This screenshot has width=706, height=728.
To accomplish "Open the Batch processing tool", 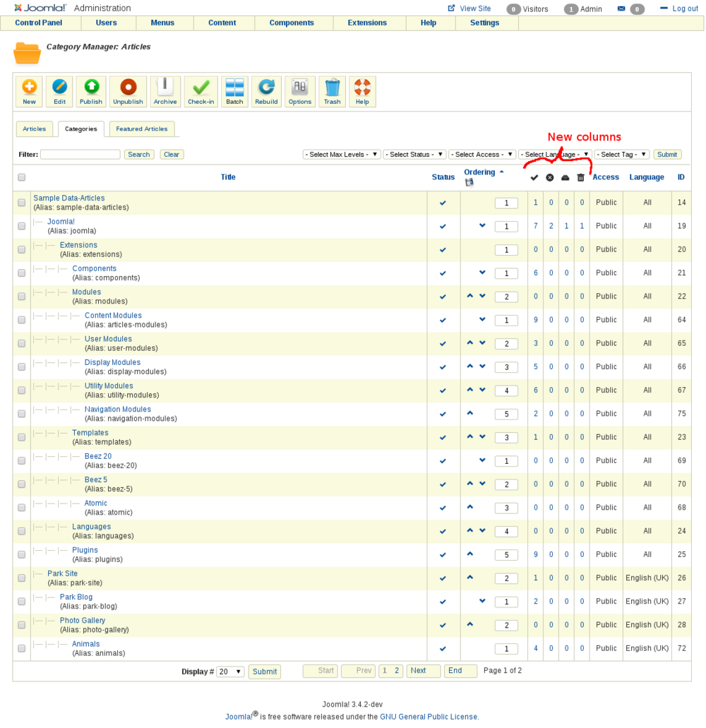I will (x=234, y=92).
